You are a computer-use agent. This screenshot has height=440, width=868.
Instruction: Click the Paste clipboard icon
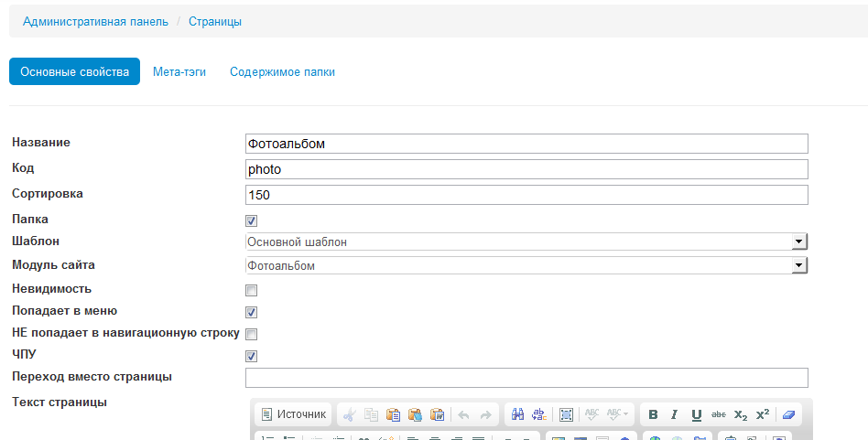[x=393, y=414]
